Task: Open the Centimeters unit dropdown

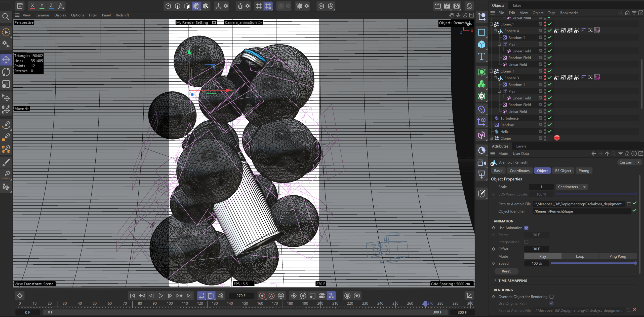Action: click(572, 187)
